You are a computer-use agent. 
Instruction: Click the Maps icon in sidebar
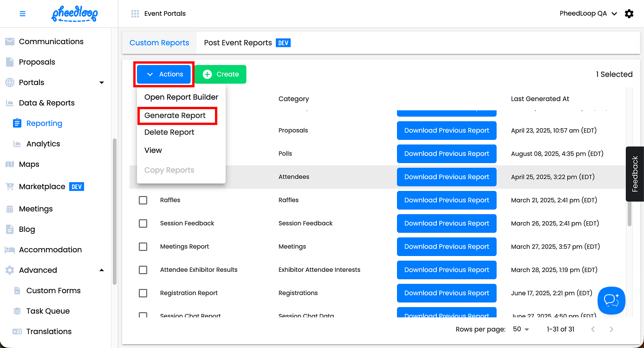tap(10, 164)
